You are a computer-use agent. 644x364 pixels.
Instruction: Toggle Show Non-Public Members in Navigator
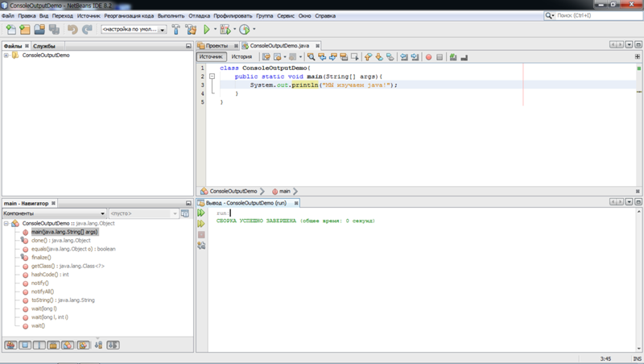click(x=53, y=345)
